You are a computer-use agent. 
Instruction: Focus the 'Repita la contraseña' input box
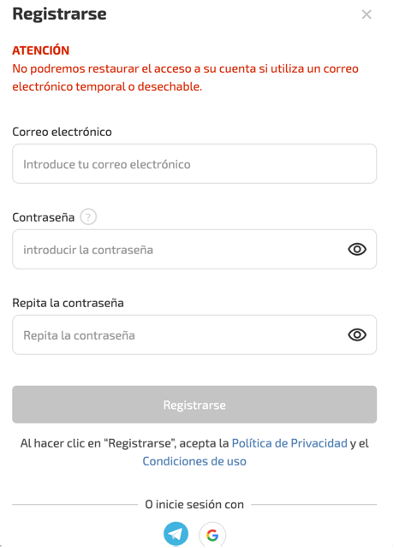point(194,335)
